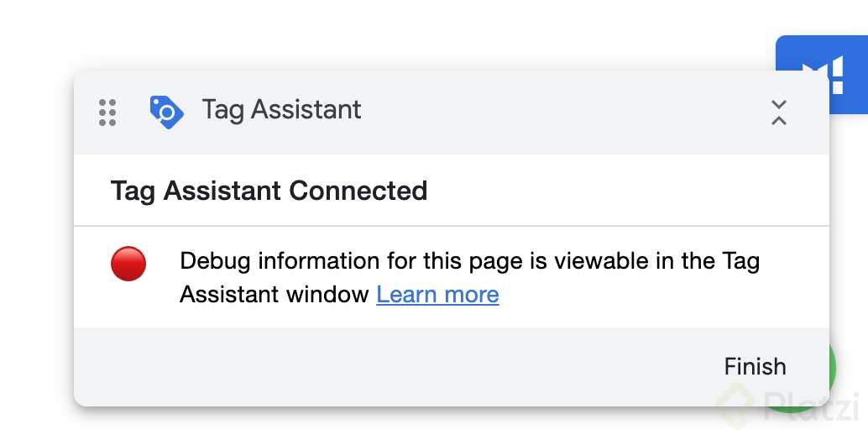Collapse the Tag Assistant panel with the chevrons
This screenshot has height=435, width=868.
(x=779, y=112)
